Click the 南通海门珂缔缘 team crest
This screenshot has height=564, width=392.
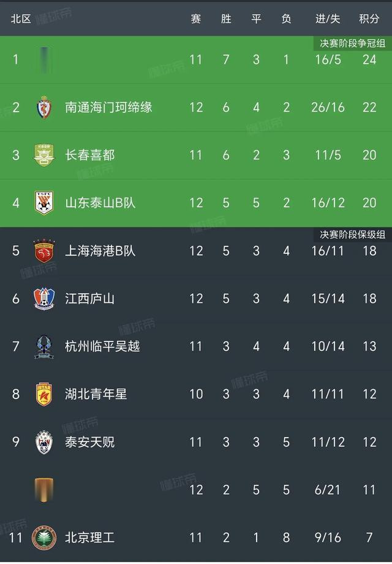pos(44,107)
